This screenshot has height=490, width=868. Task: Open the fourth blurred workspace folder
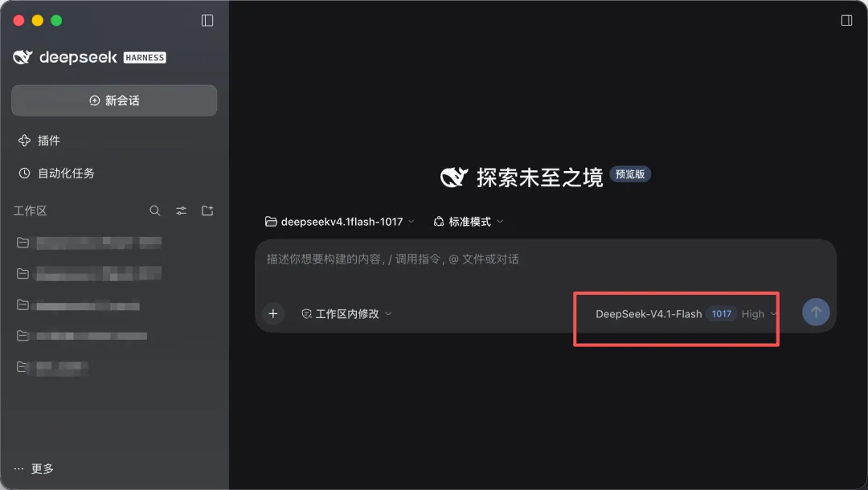click(82, 336)
